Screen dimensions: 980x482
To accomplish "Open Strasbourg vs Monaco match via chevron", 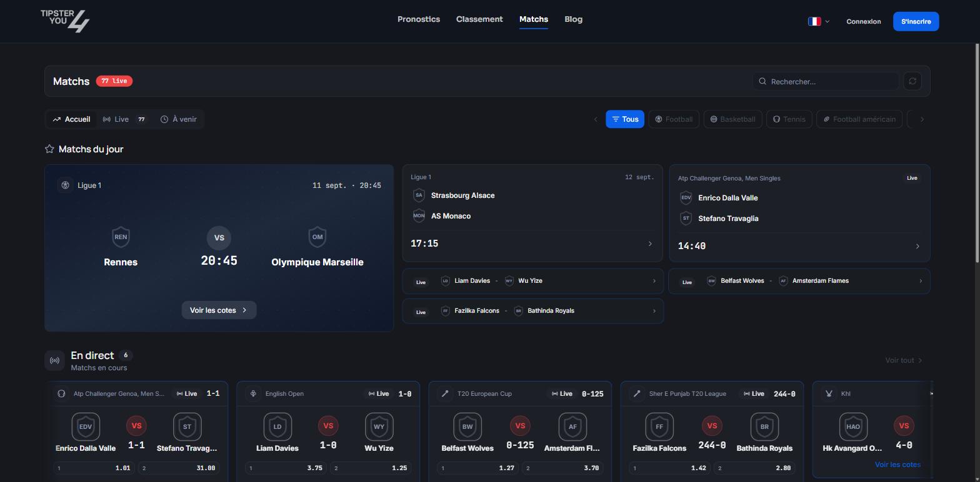I will pos(650,243).
